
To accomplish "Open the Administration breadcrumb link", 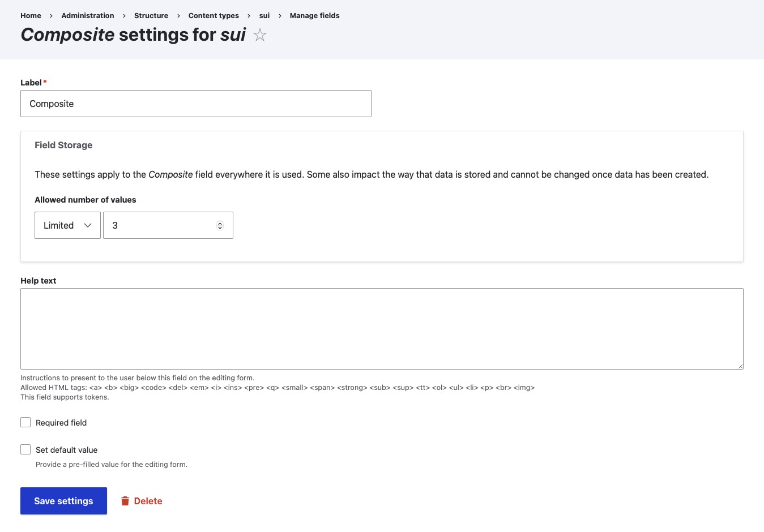I will pos(87,15).
